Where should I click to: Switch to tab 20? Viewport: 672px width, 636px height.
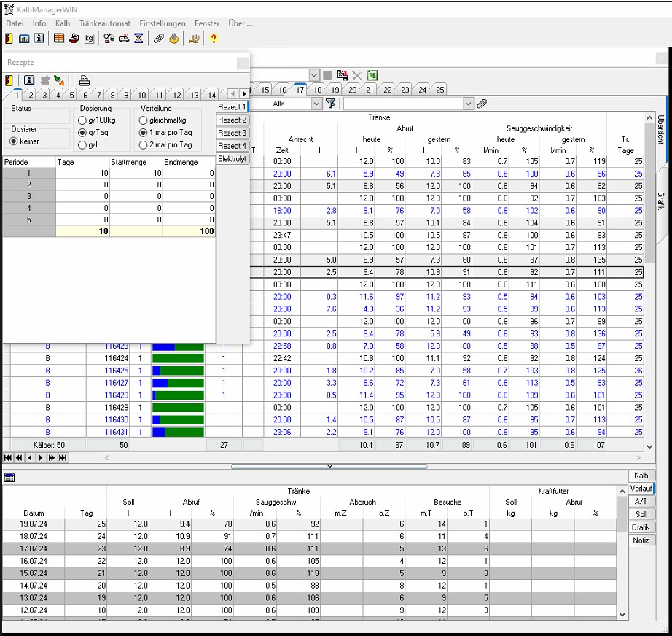(x=352, y=90)
